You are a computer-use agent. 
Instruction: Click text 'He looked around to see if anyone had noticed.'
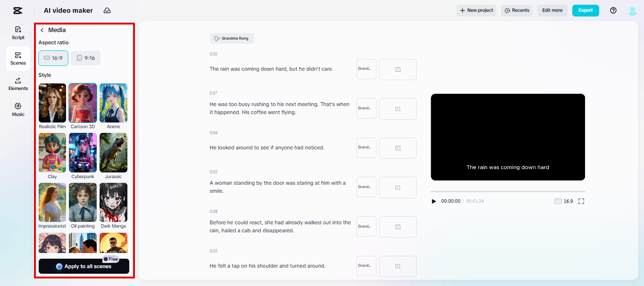click(x=267, y=148)
